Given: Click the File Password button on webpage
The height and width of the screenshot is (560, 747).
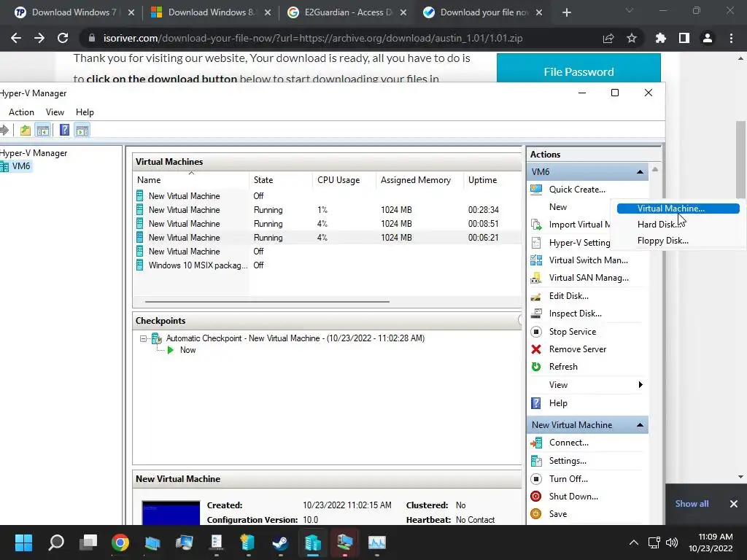Looking at the screenshot, I should pos(578,71).
